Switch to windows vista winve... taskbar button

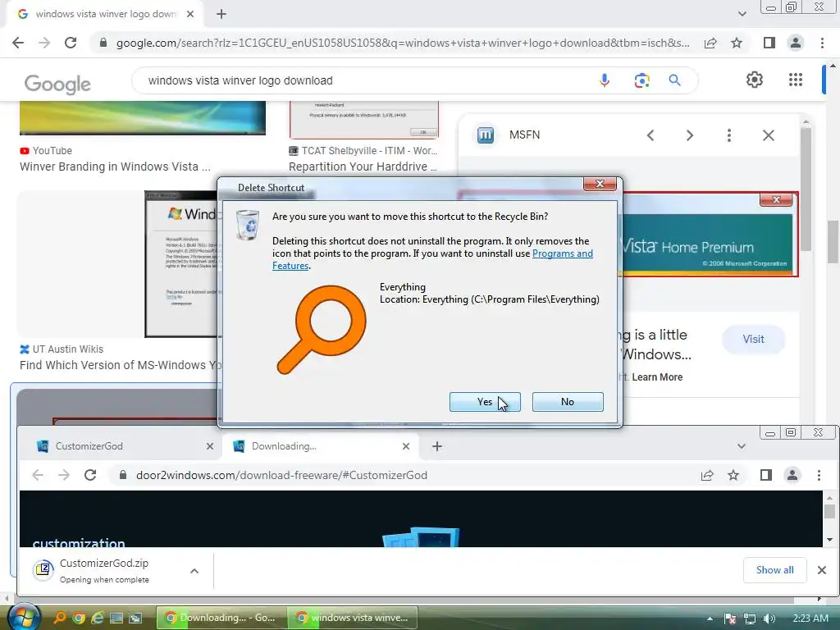pos(354,618)
